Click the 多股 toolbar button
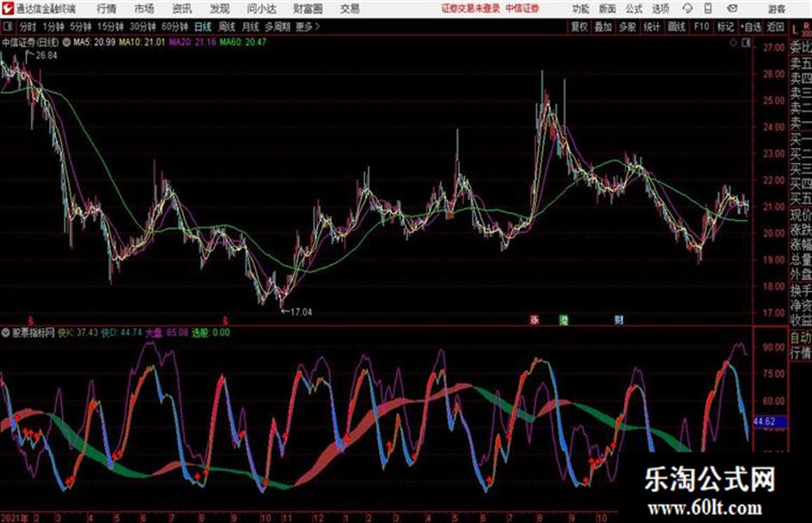Viewport: 812px width, 523px height. click(627, 27)
